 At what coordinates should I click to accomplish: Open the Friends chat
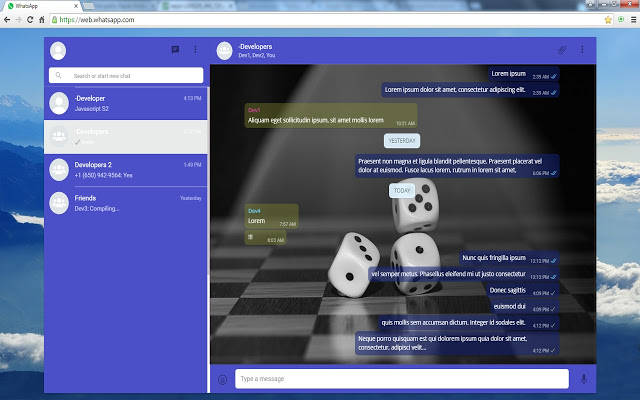tap(125, 203)
